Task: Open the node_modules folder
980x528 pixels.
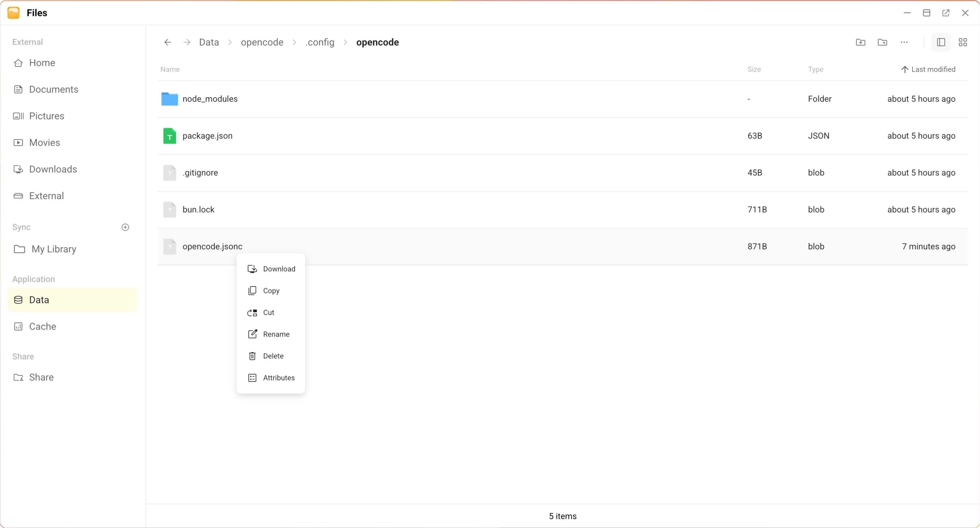Action: click(210, 99)
